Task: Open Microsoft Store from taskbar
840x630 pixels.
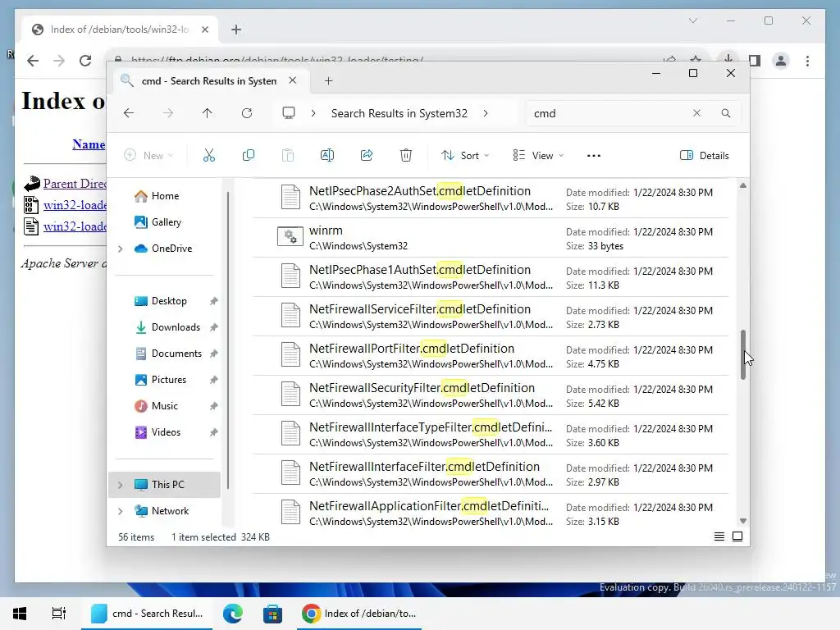Action: tap(272, 614)
